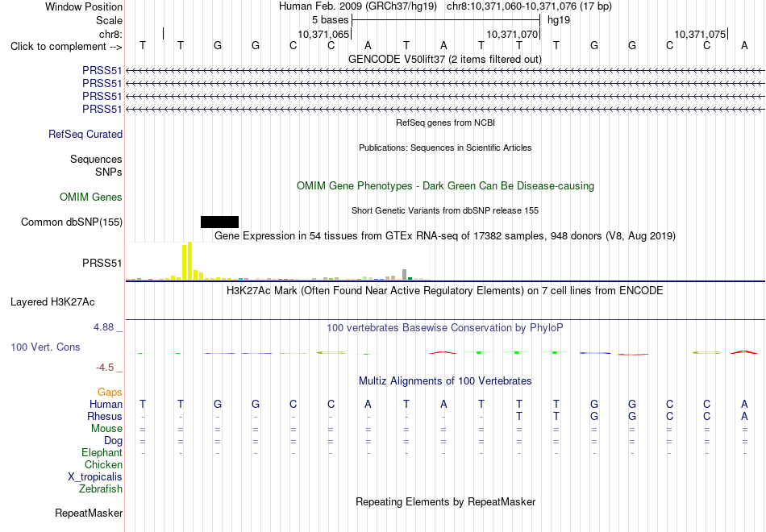Click the -4.5 conservation minimum value
Image resolution: width=766 pixels, height=532 pixels.
tap(105, 368)
